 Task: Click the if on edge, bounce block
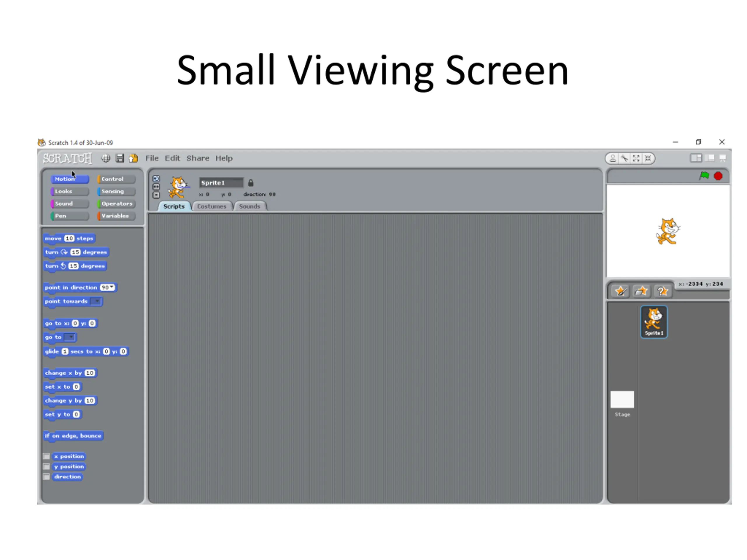(73, 436)
